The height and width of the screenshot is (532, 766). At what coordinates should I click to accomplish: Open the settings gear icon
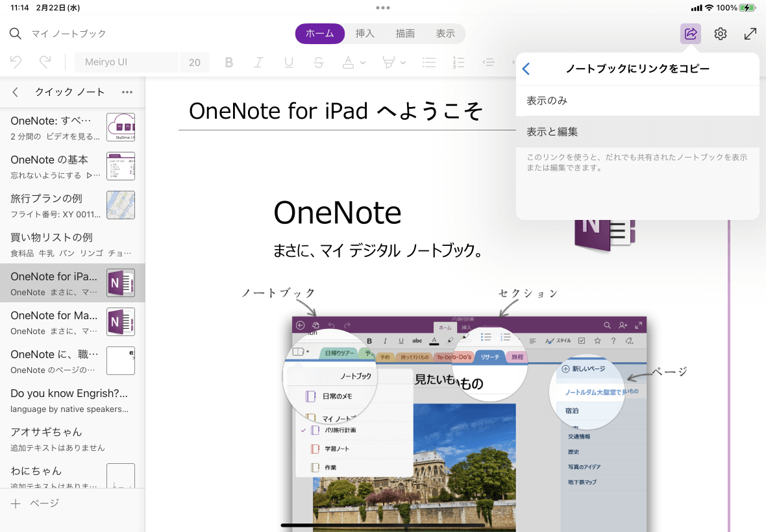point(720,34)
